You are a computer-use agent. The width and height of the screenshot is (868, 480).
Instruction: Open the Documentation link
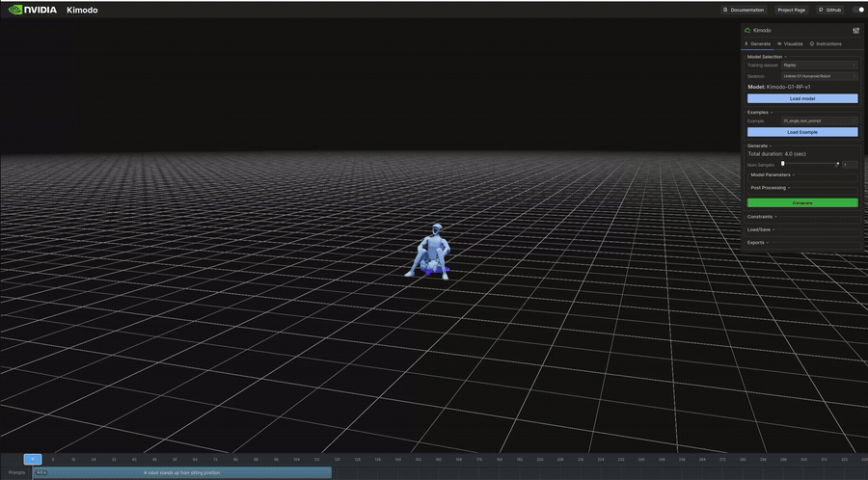pos(744,10)
